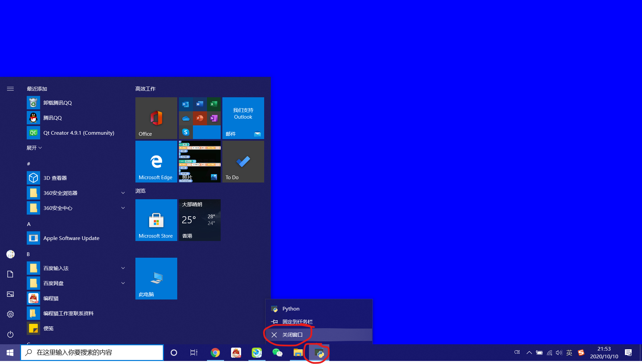Show hidden system tray icons
Screen dimensions: 642x364
pos(529,352)
